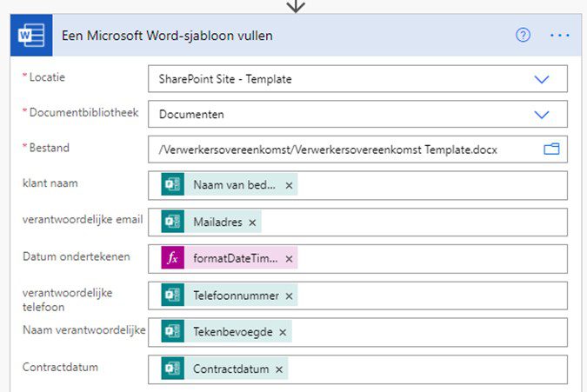Remove the Mailadres token

pos(252,223)
